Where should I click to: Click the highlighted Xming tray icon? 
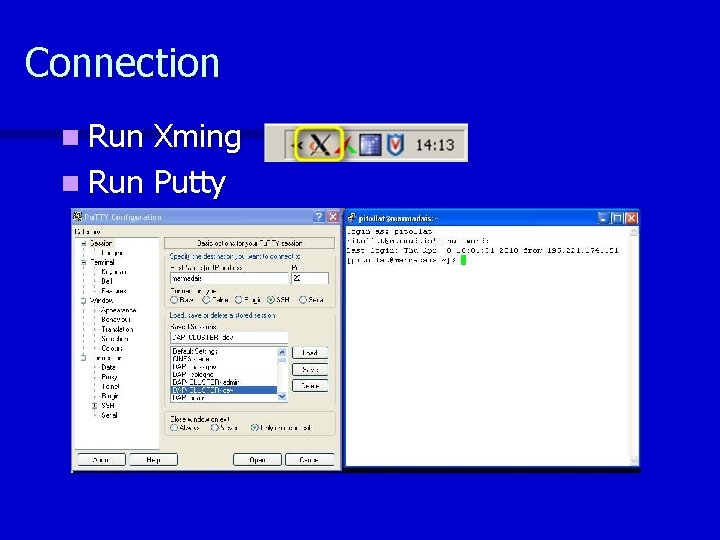point(319,144)
